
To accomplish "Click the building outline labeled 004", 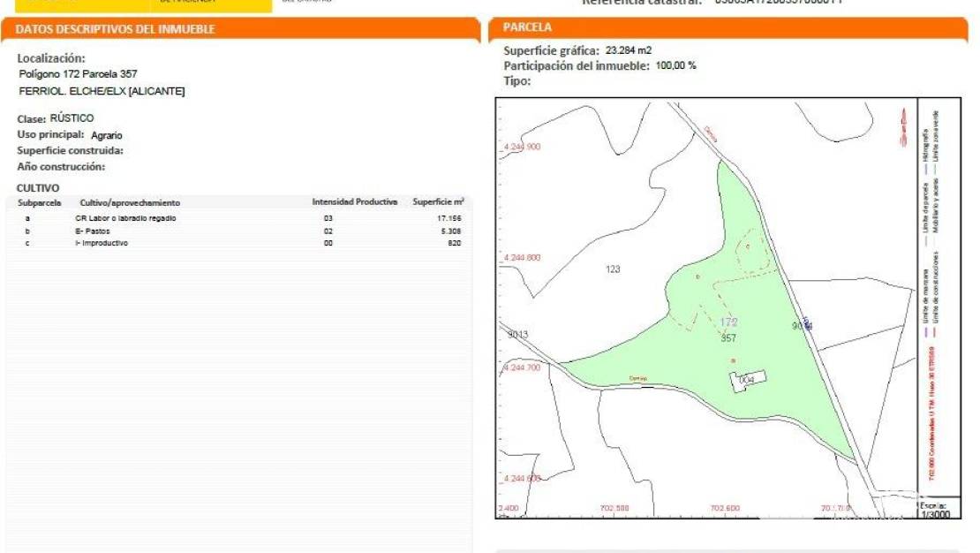I will pos(747,380).
